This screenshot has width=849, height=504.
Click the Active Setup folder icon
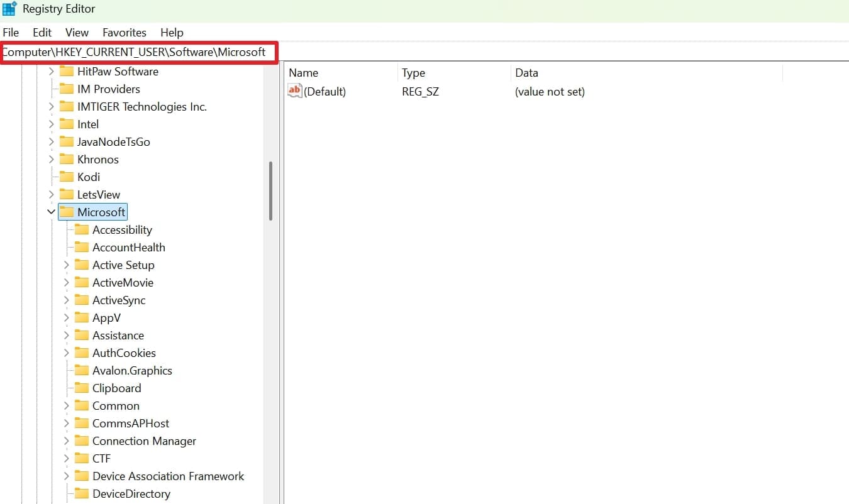[82, 265]
